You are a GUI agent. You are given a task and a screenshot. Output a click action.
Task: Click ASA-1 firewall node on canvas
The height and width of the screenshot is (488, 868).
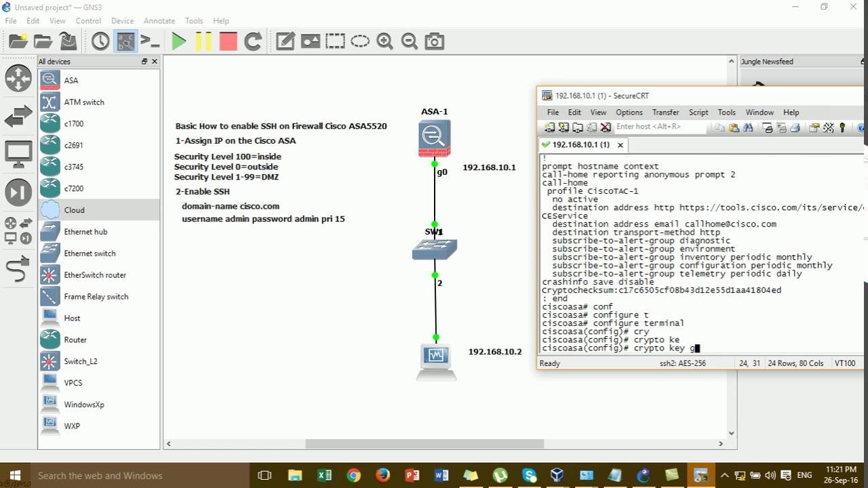tap(434, 138)
